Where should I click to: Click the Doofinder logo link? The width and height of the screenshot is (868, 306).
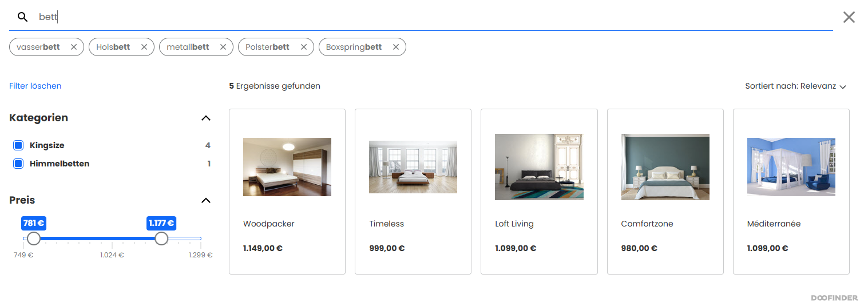tap(834, 298)
